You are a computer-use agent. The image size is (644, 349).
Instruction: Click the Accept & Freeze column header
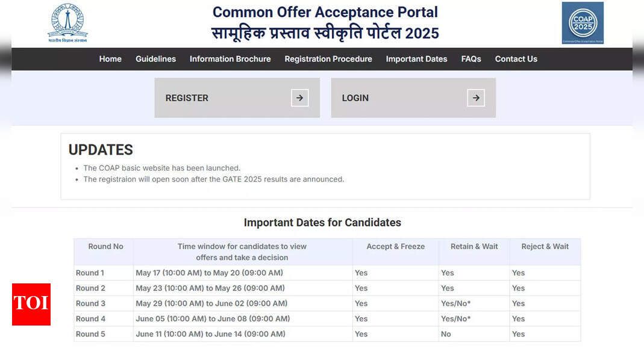coord(395,246)
